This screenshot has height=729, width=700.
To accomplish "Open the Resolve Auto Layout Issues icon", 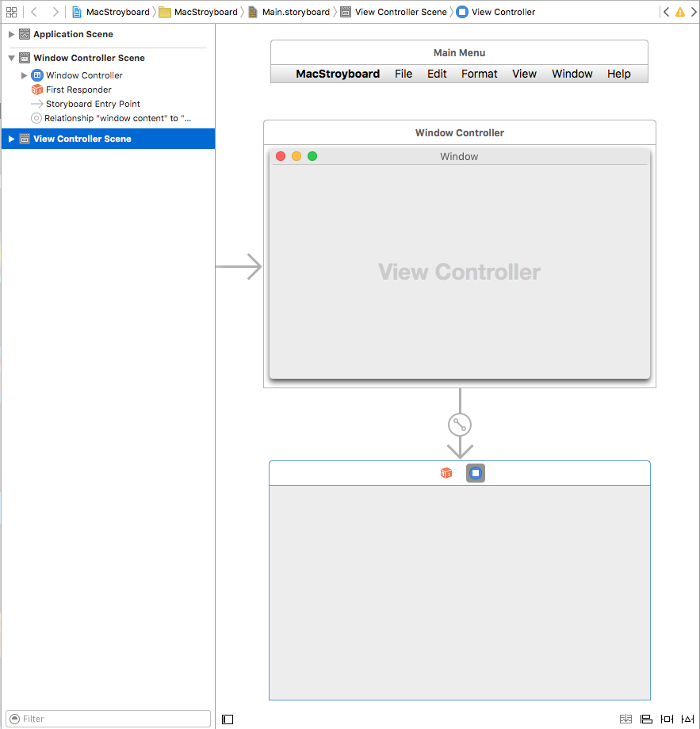I will pyautogui.click(x=687, y=719).
